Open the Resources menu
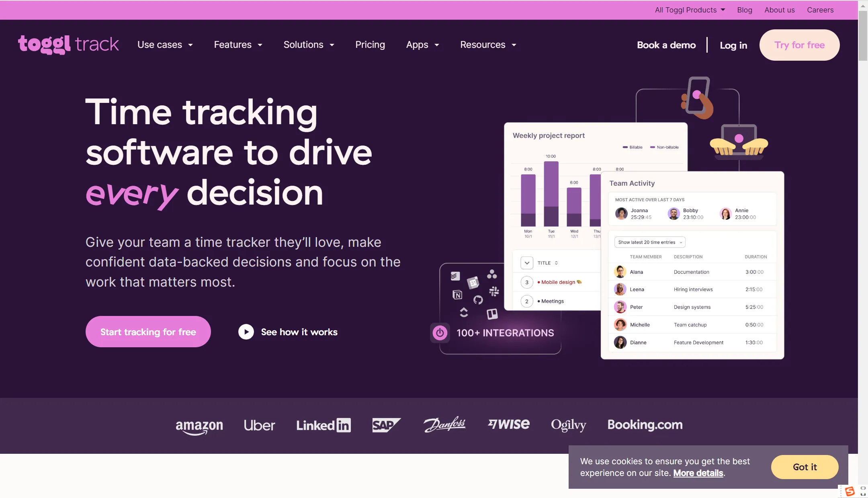 [x=488, y=45]
